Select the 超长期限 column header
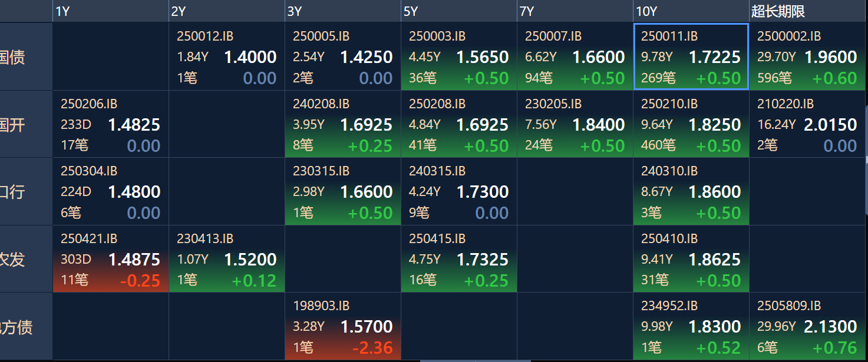Image resolution: width=868 pixels, height=362 pixels. (x=807, y=11)
